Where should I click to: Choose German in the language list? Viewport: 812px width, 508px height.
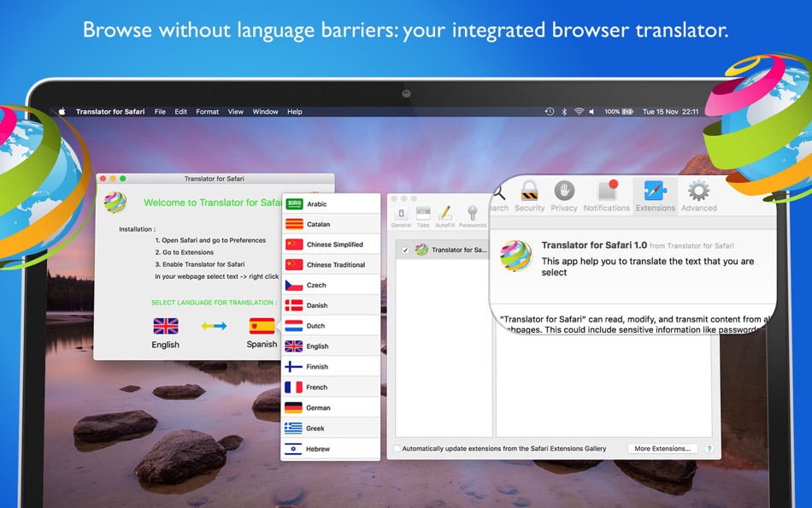331,407
